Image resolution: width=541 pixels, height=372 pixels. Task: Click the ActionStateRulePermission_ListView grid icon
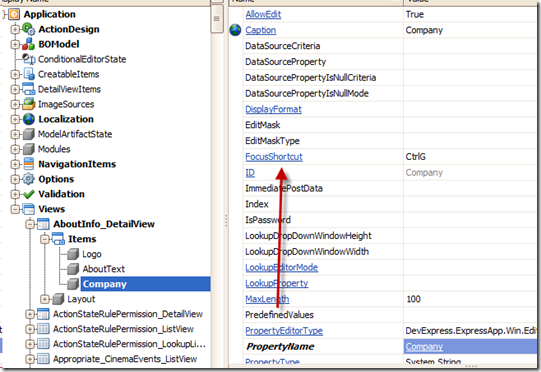coord(43,329)
